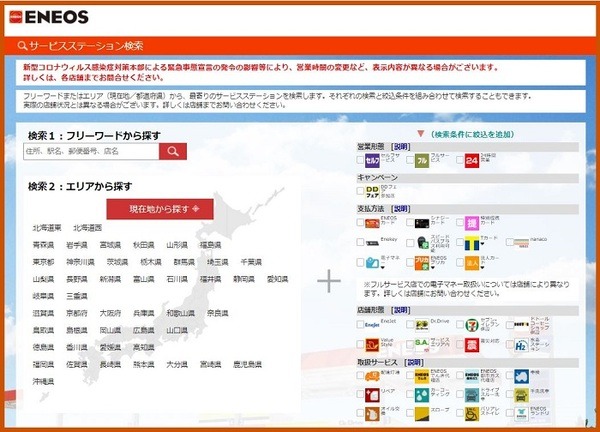Click the Seven-Eleven logo icon
600x432 pixels.
(471, 325)
